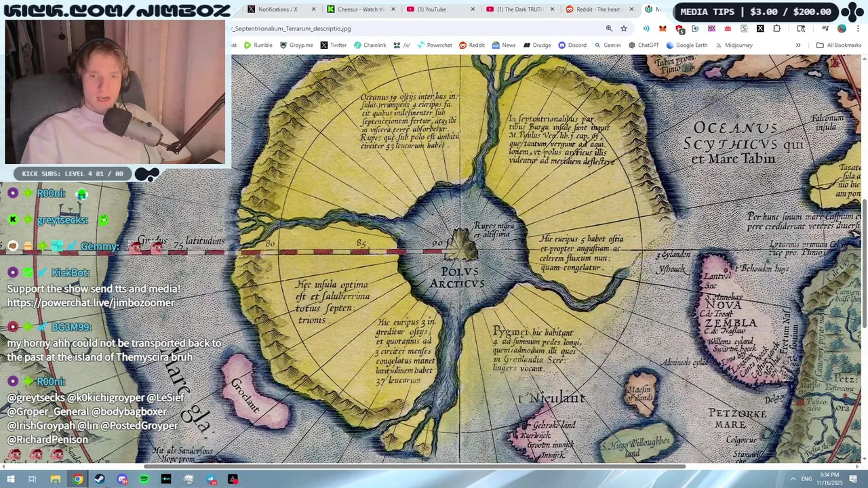The image size is (868, 488).
Task: Open the Extensions puzzle piece menu
Action: click(x=777, y=28)
